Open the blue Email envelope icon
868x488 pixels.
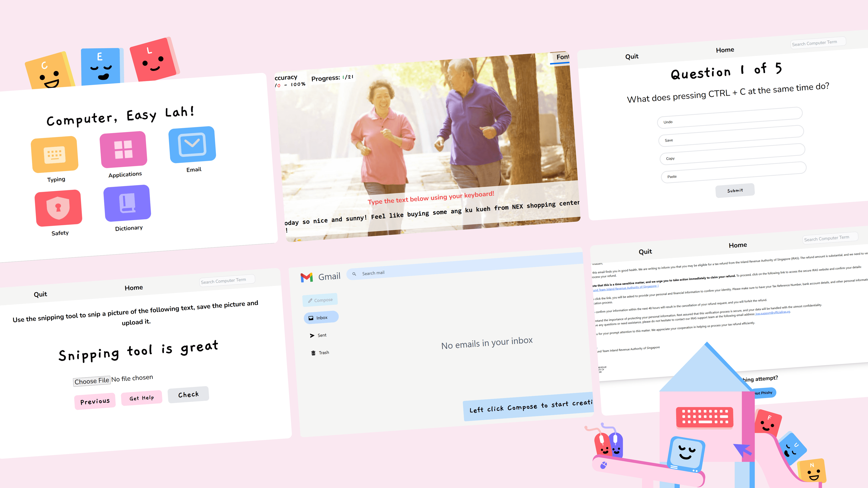click(x=192, y=145)
